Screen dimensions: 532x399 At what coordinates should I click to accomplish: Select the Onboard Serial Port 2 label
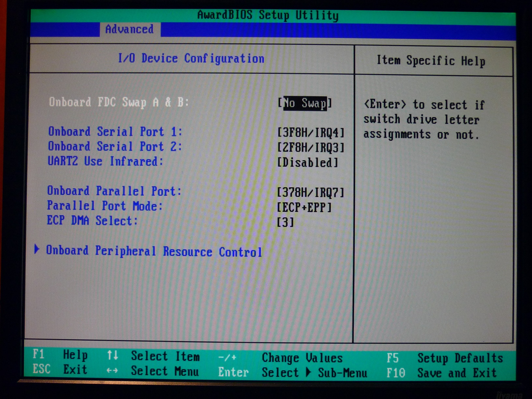115,146
